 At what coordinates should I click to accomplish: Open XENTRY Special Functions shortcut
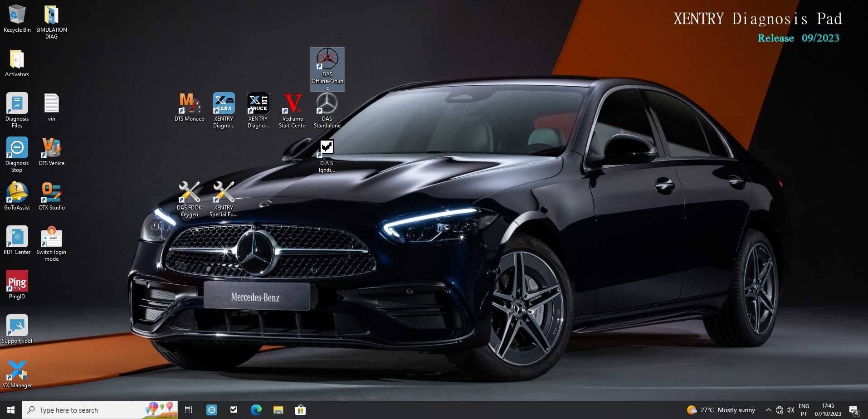(224, 199)
